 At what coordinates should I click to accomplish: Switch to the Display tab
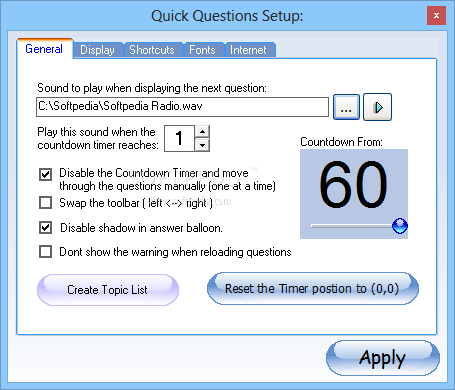97,50
